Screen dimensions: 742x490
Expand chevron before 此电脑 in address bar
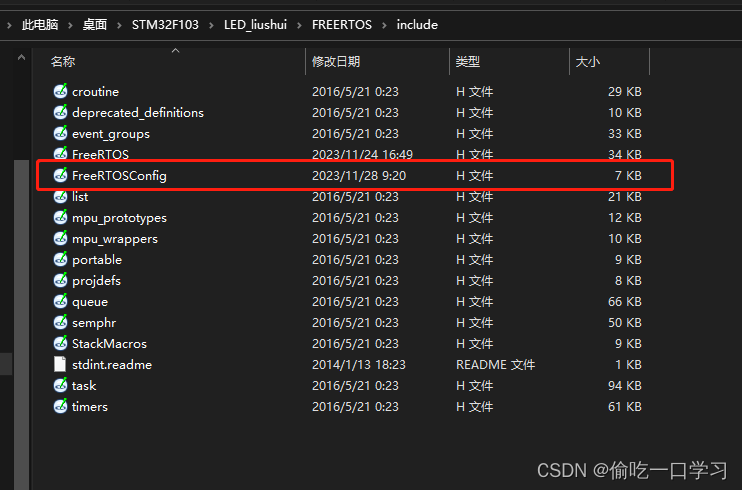pos(9,25)
